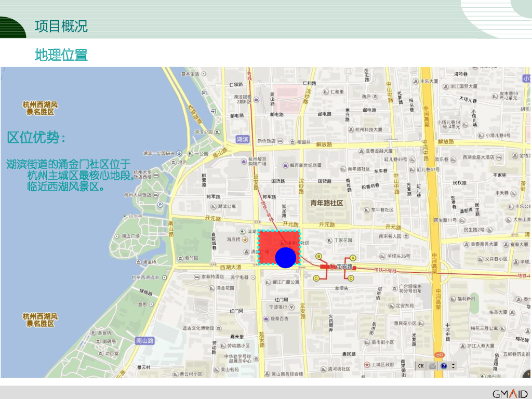Screen dimensions: 532x399
Task: Click the 宁波银行 bank marker
Action: pos(292,307)
